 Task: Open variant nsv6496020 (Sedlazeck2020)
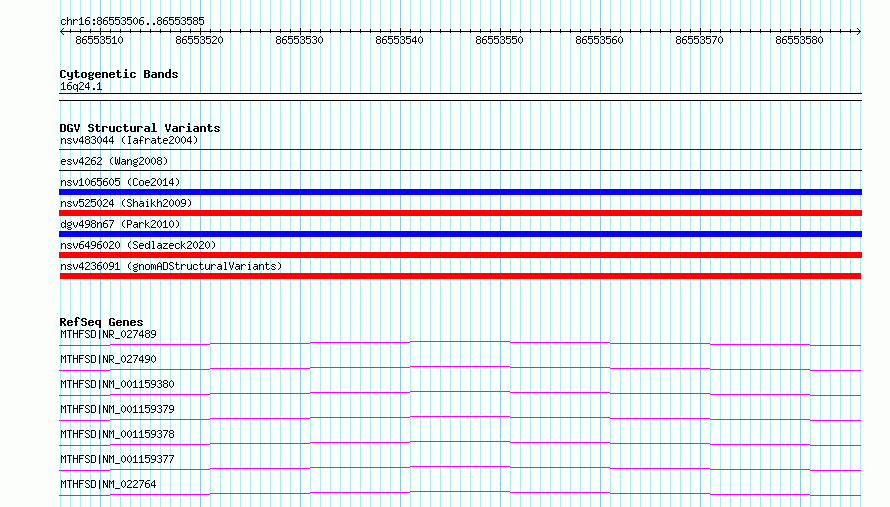[x=138, y=245]
